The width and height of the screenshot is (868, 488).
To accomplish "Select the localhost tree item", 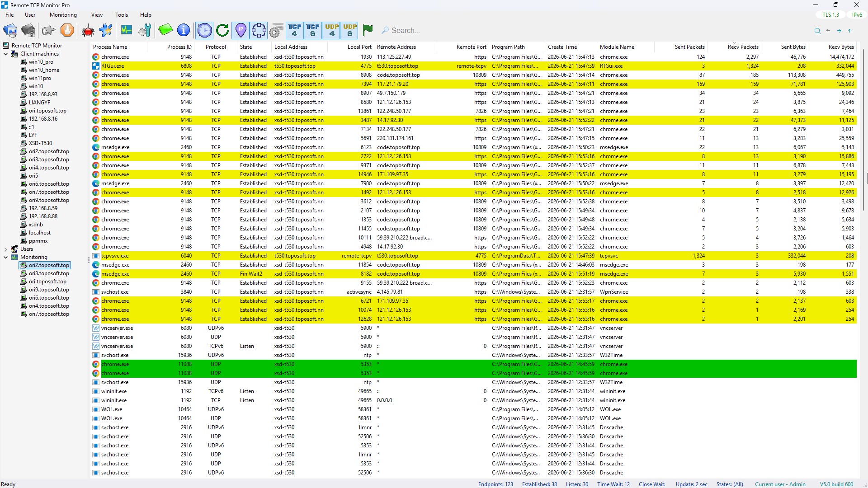I will (x=40, y=233).
